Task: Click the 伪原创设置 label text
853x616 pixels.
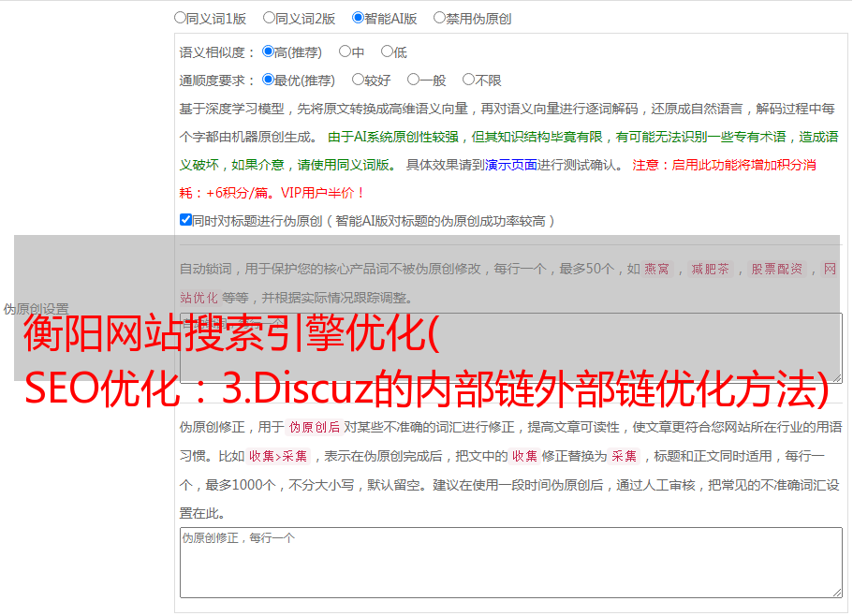Action: [36, 309]
